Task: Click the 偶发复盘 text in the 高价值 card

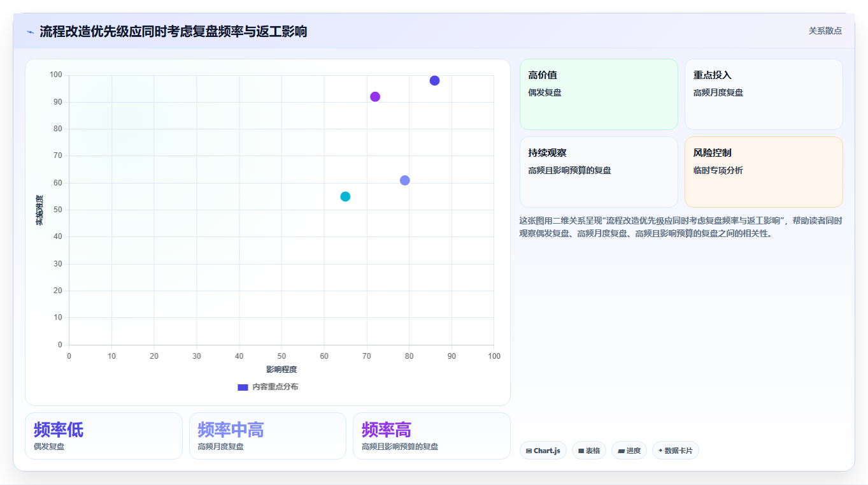Action: point(544,92)
